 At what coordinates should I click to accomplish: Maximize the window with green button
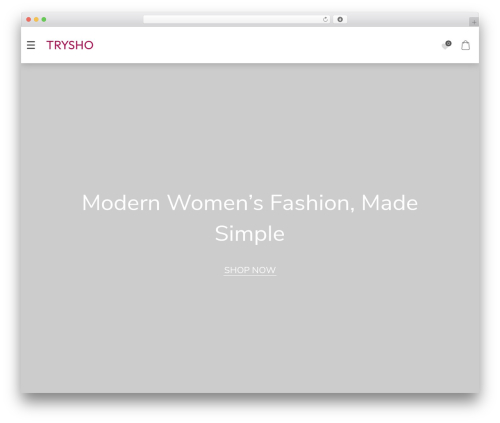pyautogui.click(x=44, y=19)
